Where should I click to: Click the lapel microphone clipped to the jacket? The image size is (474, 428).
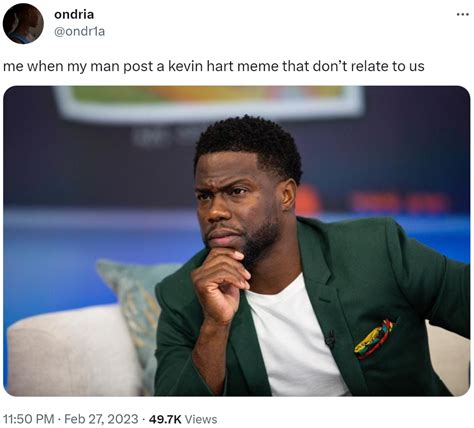coord(330,339)
